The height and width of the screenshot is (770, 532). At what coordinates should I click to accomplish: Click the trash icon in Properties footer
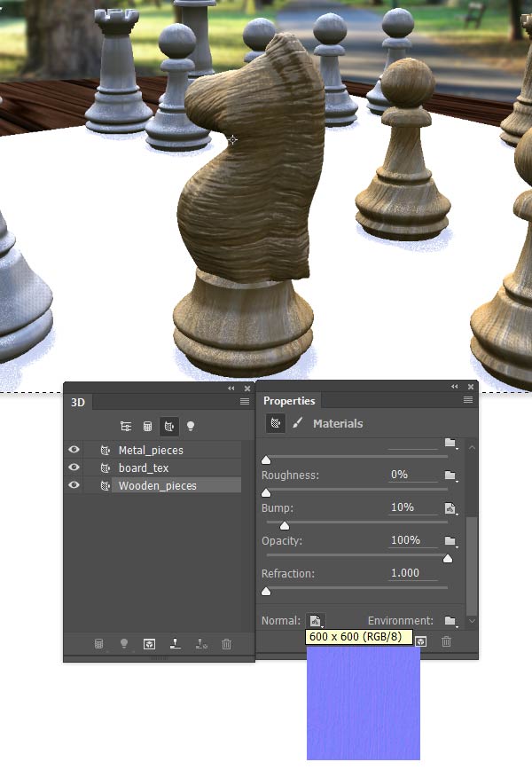point(446,641)
